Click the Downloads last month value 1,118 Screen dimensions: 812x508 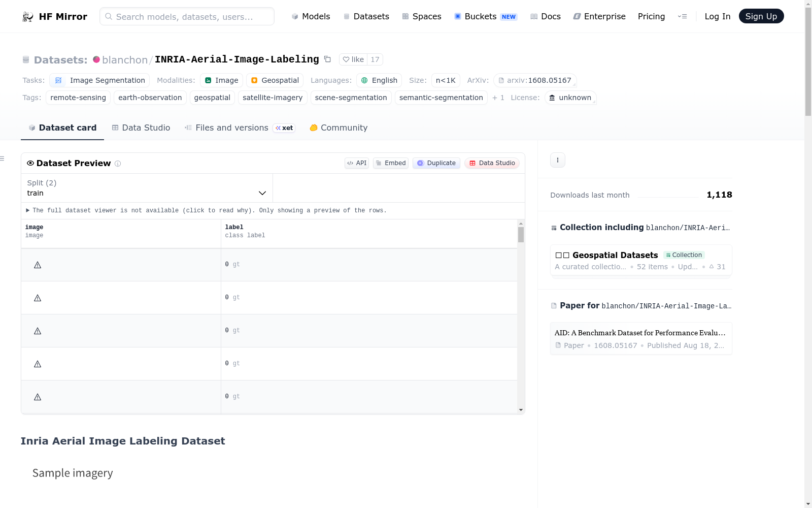click(719, 195)
